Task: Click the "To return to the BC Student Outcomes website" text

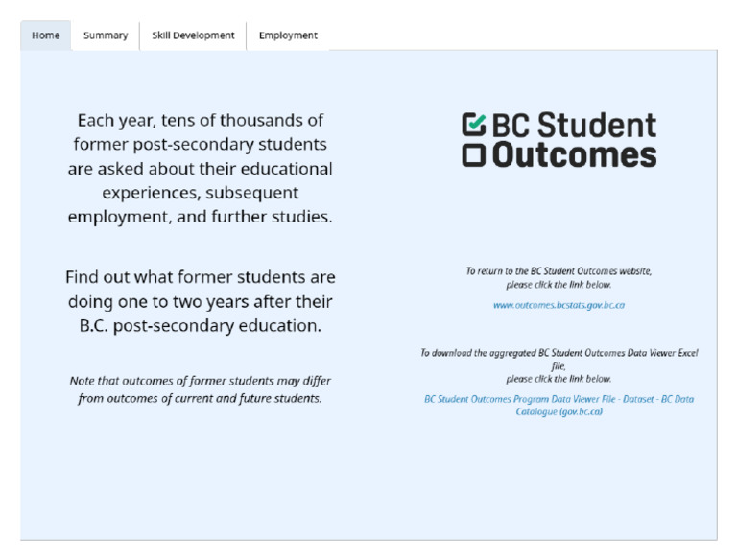Action: pyautogui.click(x=559, y=271)
